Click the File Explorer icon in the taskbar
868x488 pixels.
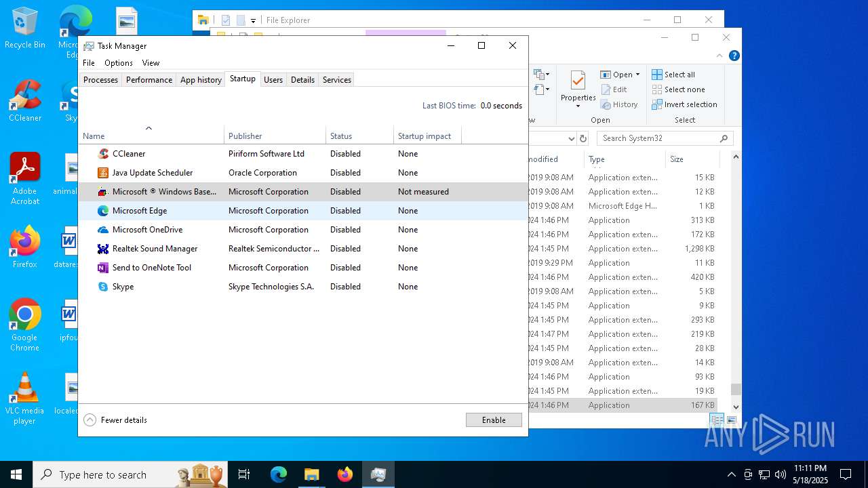[311, 474]
